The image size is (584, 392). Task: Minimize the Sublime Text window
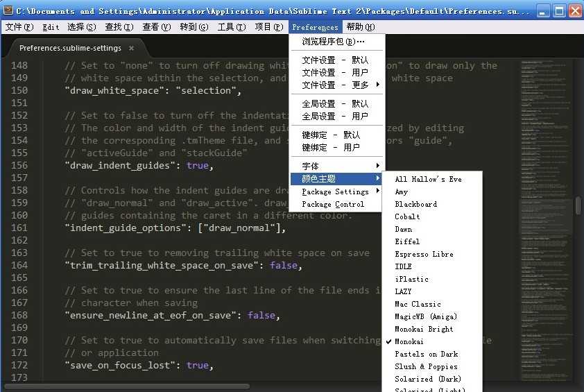[x=542, y=11]
